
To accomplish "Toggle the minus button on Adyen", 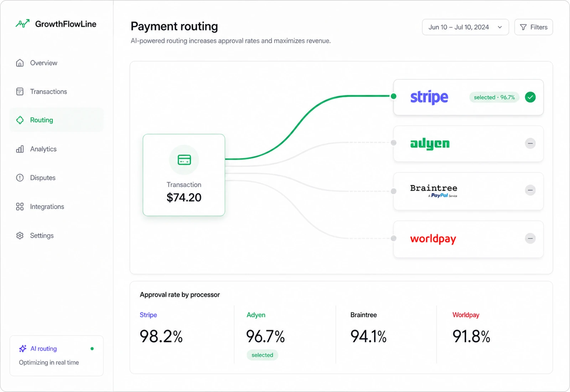I will (530, 143).
